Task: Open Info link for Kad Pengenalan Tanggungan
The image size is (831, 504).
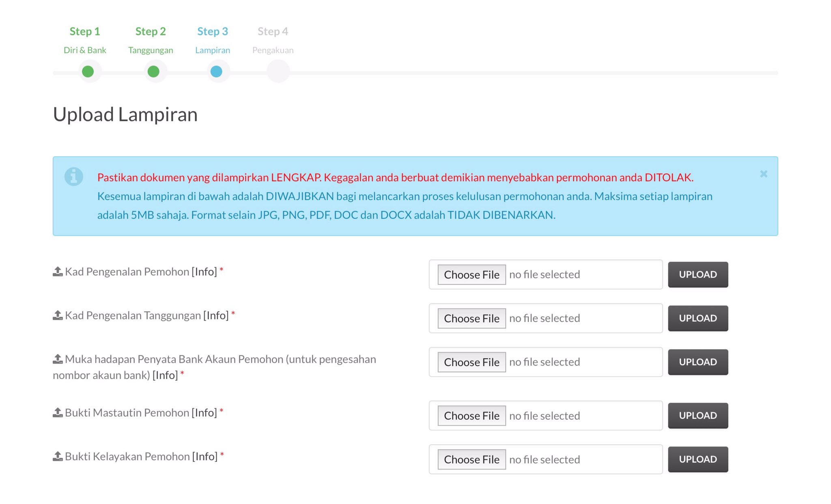Action: point(216,315)
